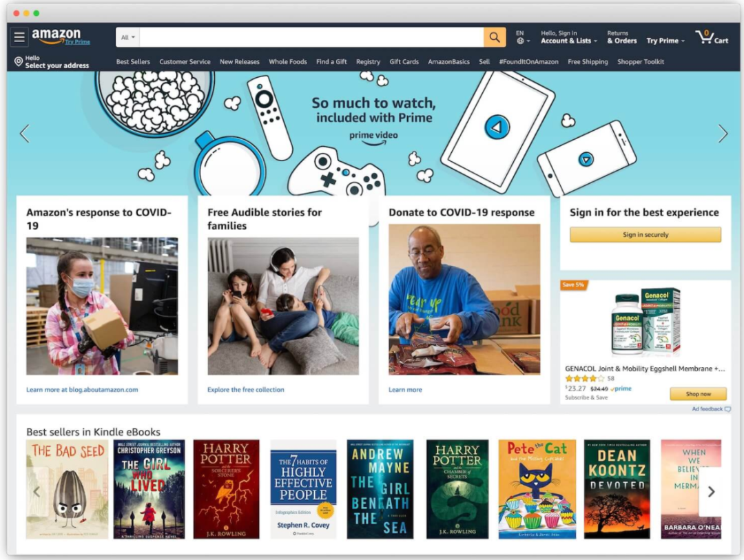Advance to next hero banner slide

(723, 134)
